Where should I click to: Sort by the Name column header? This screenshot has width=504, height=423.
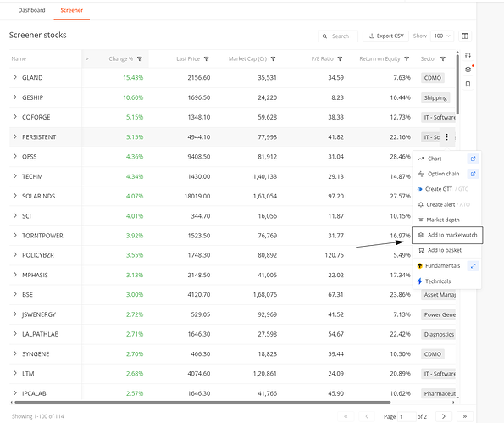pos(19,58)
